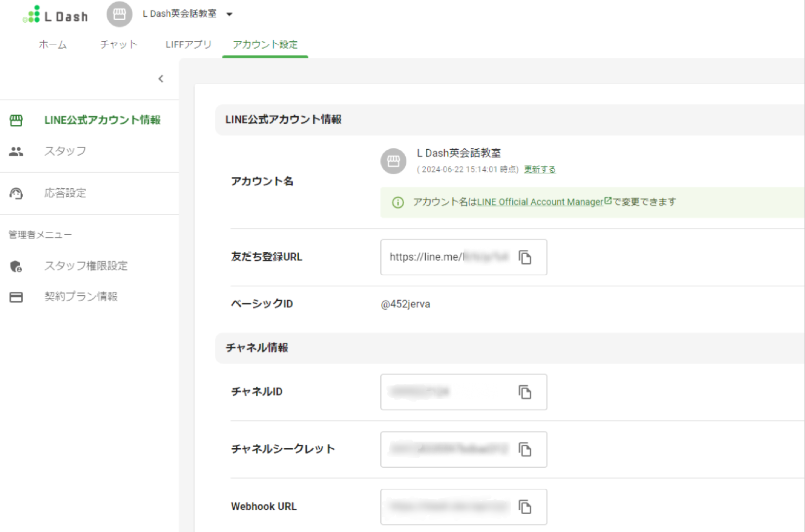Copy the 友だち登録URL using copy icon
This screenshot has height=532, width=805.
pos(525,258)
